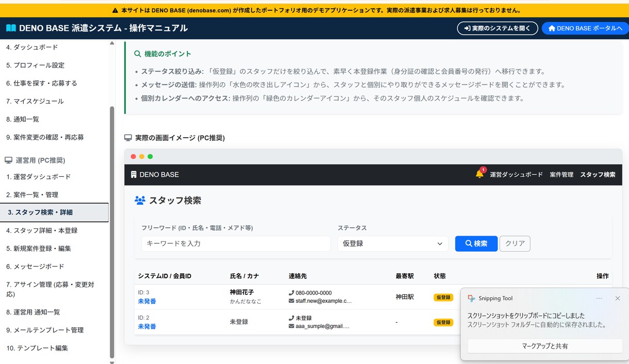
Task: Click the phone icon in 神田花子 row
Action: pos(291,293)
